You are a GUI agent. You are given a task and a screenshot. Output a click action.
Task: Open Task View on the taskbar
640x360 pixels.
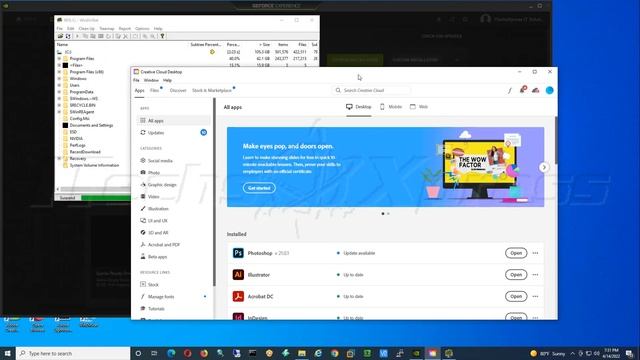(154, 353)
